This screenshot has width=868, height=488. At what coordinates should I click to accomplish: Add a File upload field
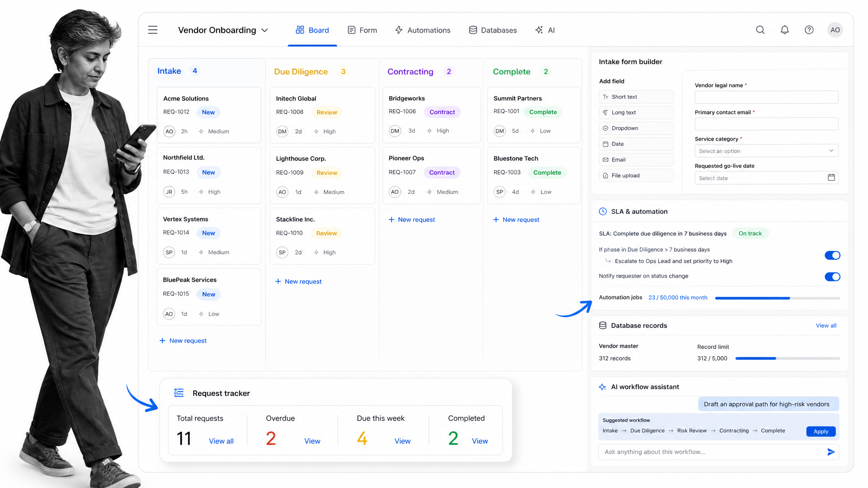click(636, 175)
